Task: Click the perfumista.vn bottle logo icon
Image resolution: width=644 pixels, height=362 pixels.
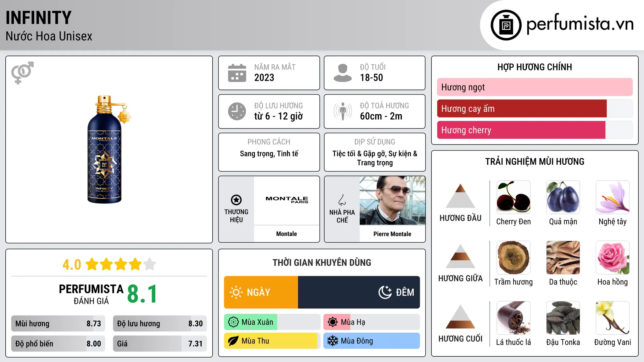Action: click(506, 25)
